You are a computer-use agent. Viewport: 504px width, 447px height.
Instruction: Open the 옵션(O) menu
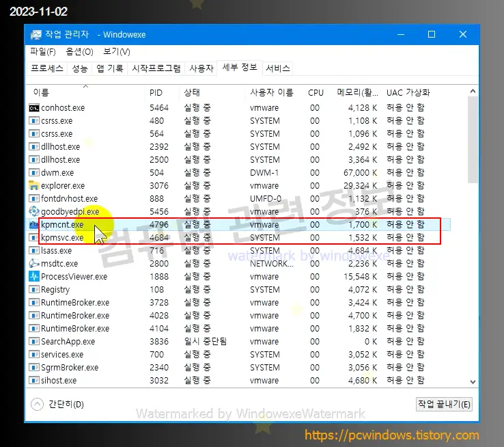point(79,52)
